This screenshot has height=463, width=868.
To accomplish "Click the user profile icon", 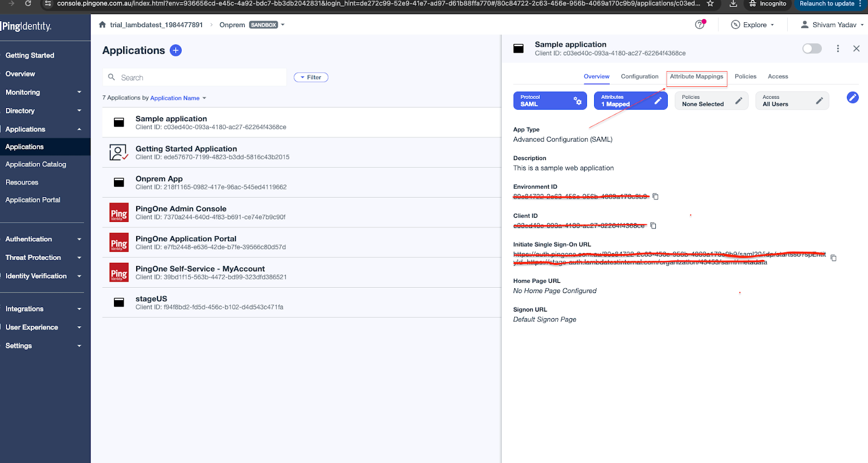I will [805, 24].
